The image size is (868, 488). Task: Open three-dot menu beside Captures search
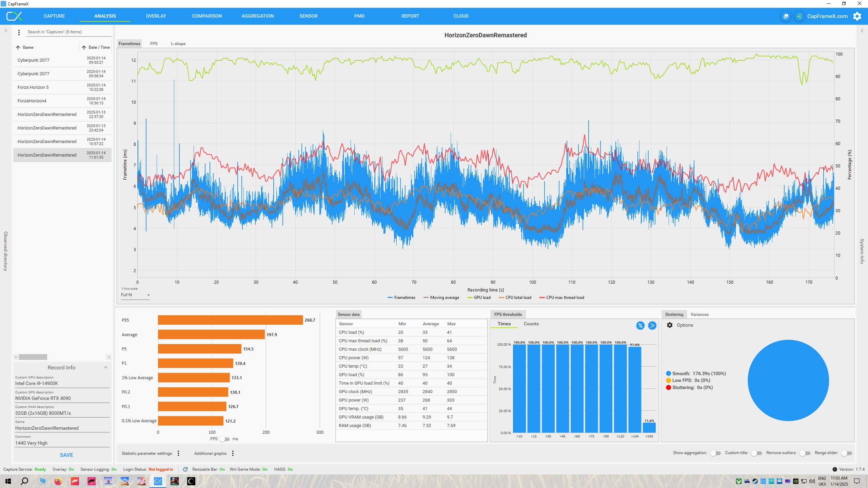point(19,32)
